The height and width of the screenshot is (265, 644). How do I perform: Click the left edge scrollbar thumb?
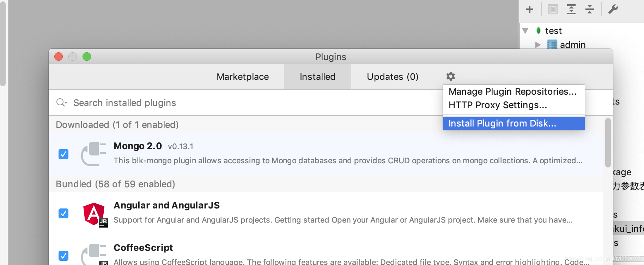pyautogui.click(x=3, y=44)
